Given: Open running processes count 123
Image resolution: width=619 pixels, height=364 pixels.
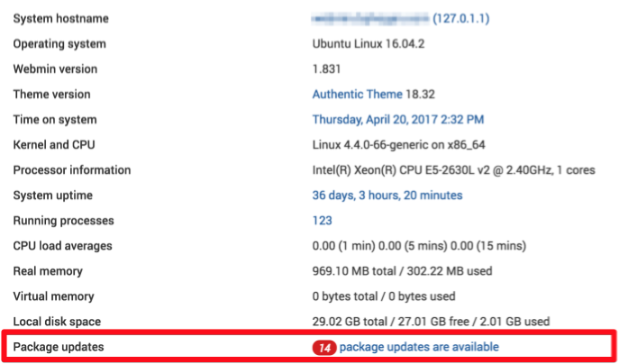Looking at the screenshot, I should (323, 221).
